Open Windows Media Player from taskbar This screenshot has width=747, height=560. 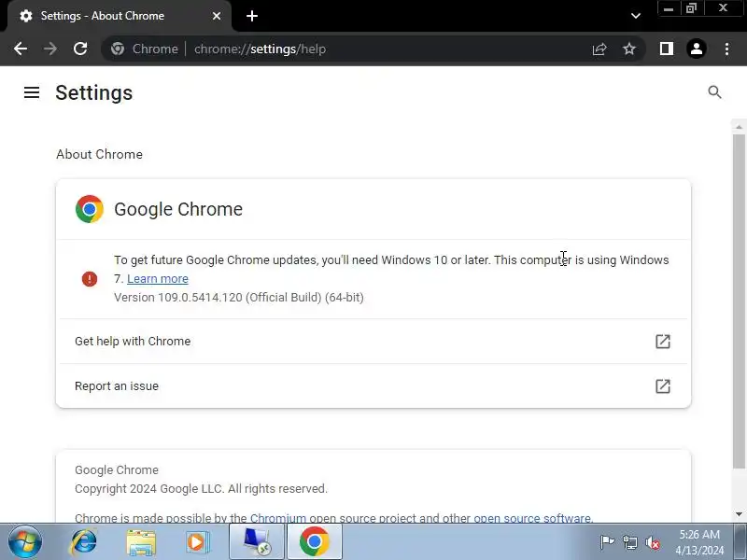click(x=197, y=542)
